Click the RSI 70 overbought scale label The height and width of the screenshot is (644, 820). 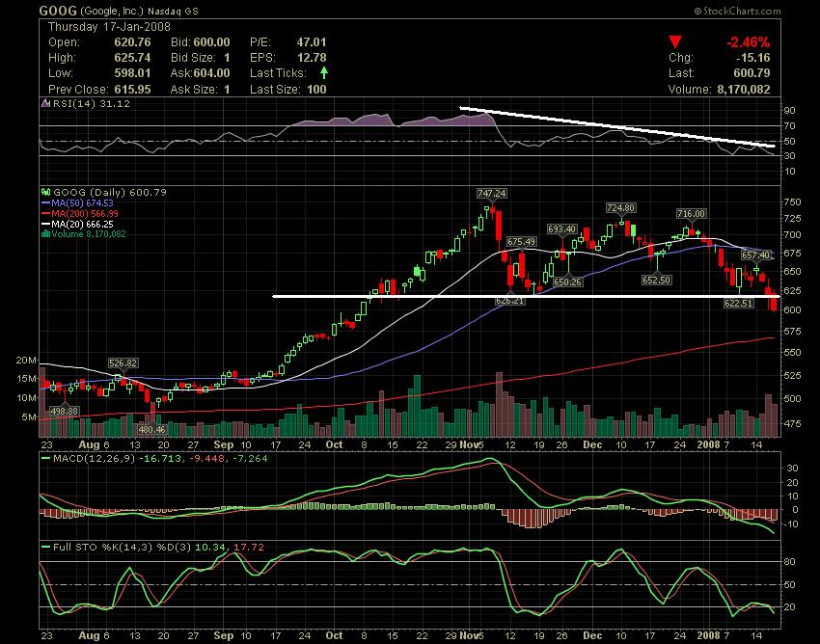tap(789, 126)
